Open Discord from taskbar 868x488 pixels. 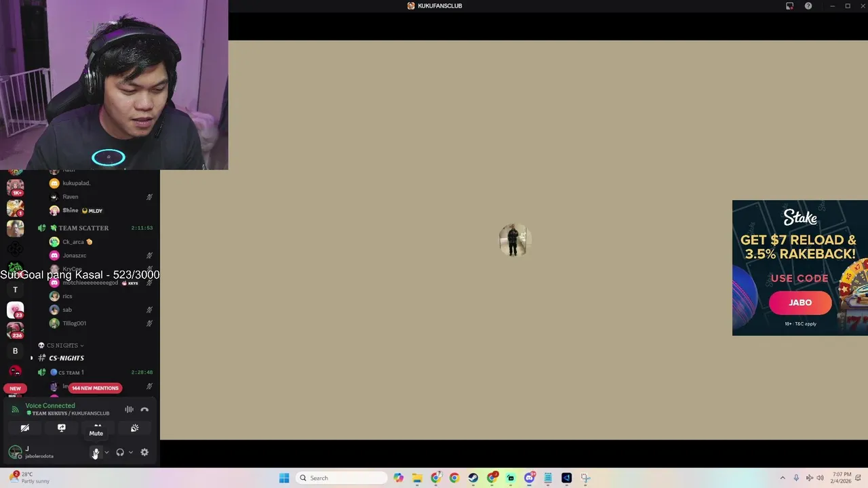[530, 478]
